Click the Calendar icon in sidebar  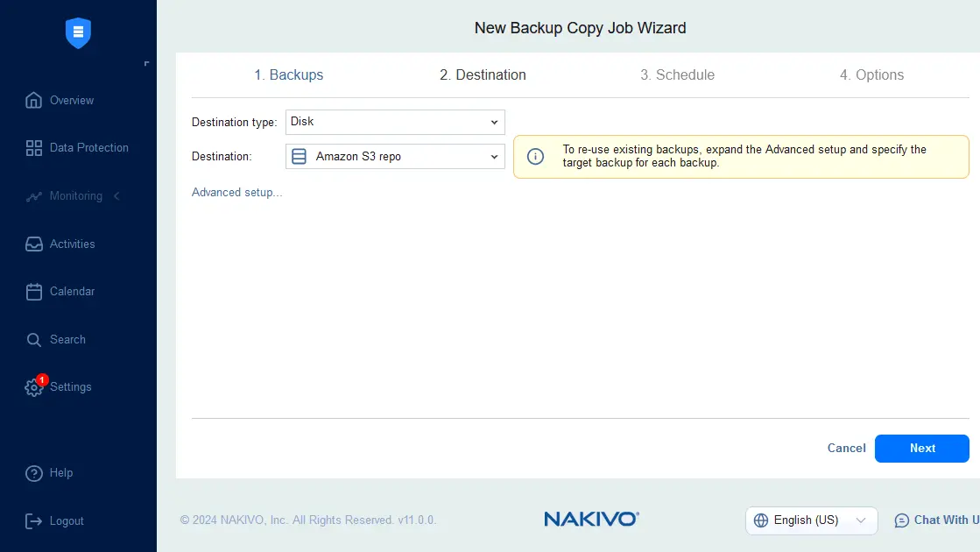click(34, 292)
